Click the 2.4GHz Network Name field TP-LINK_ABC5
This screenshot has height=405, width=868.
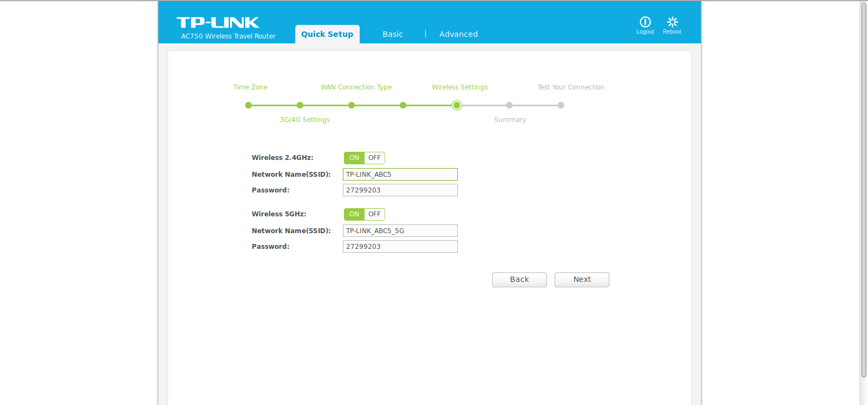(400, 174)
